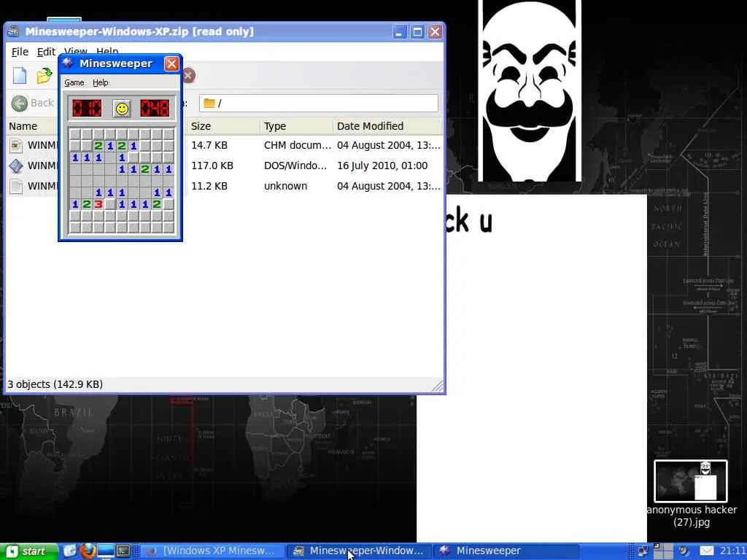747x560 pixels.
Task: Reveal the top-left covered Minesweeper tile
Action: [75, 134]
